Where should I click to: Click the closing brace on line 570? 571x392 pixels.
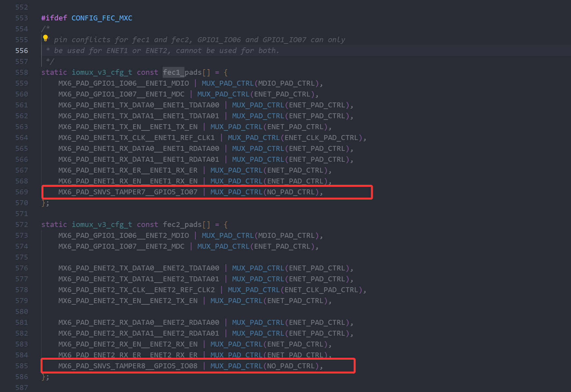click(43, 203)
